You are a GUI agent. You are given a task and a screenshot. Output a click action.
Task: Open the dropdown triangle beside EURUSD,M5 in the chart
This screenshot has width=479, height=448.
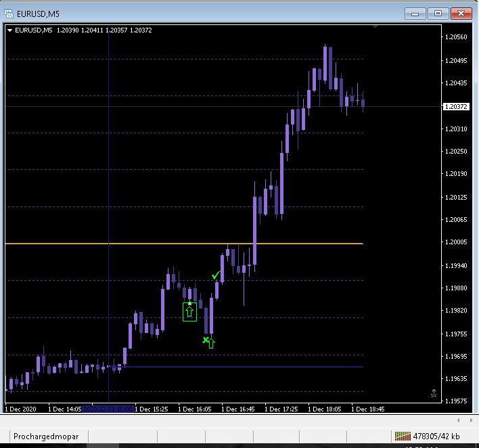tap(9, 30)
